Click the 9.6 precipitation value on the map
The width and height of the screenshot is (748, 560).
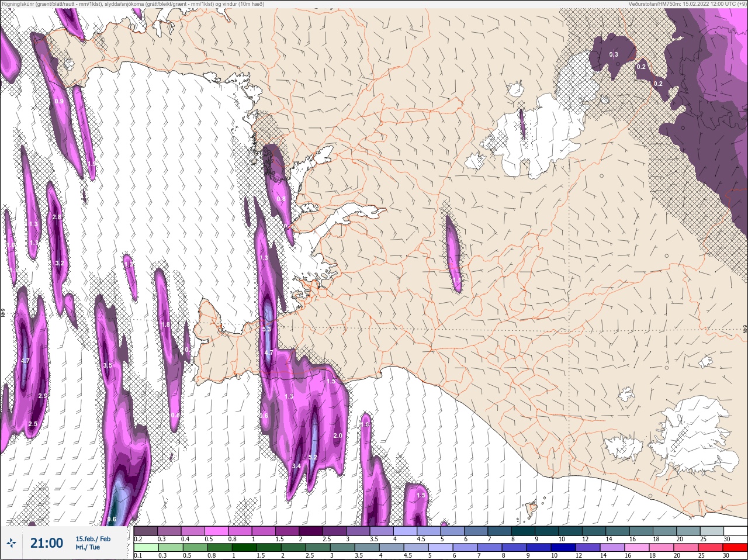112,519
